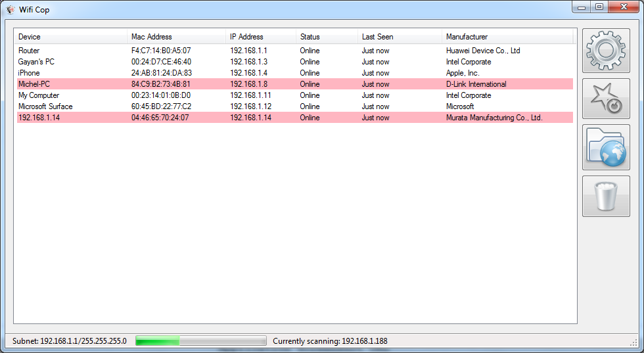Click Intel Corporate cell in My Computer row
The image size is (644, 353).
point(469,95)
